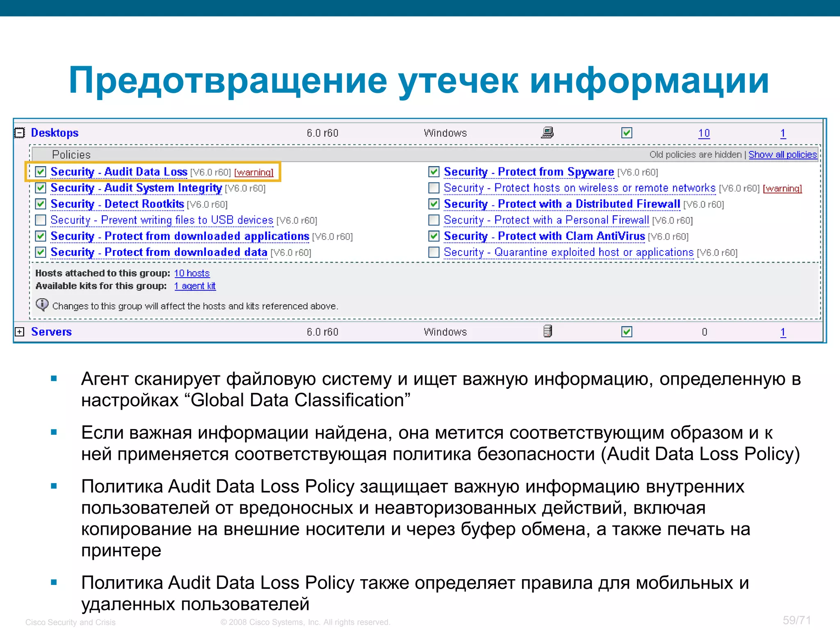Toggle the checkbox in the Desktops row
Viewport: 840px width, 630px height.
tap(627, 133)
